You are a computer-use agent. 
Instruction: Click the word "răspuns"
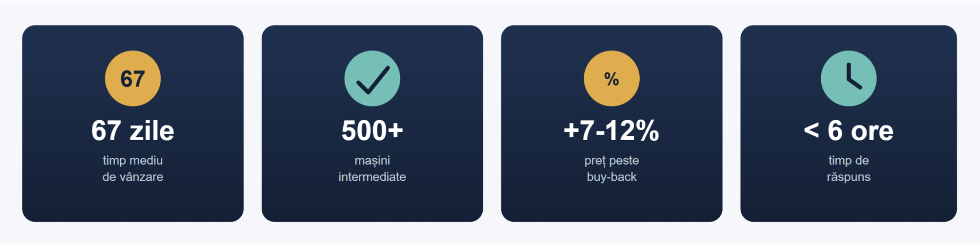[x=849, y=177]
